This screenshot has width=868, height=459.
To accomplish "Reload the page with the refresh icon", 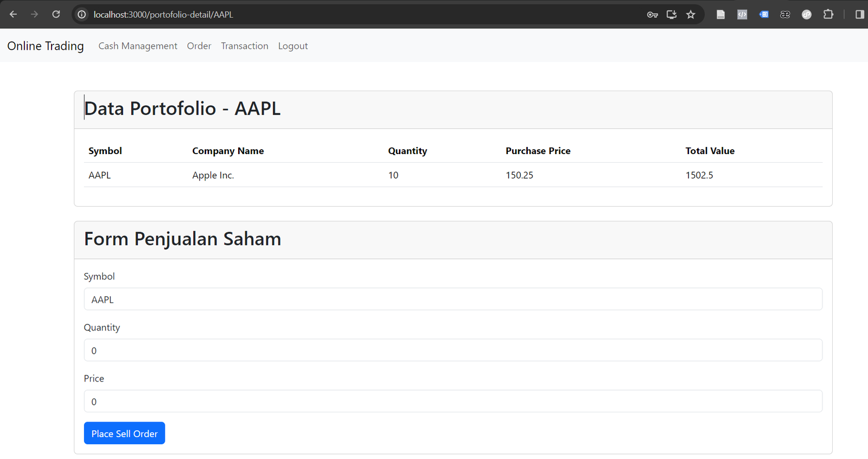I will [56, 15].
